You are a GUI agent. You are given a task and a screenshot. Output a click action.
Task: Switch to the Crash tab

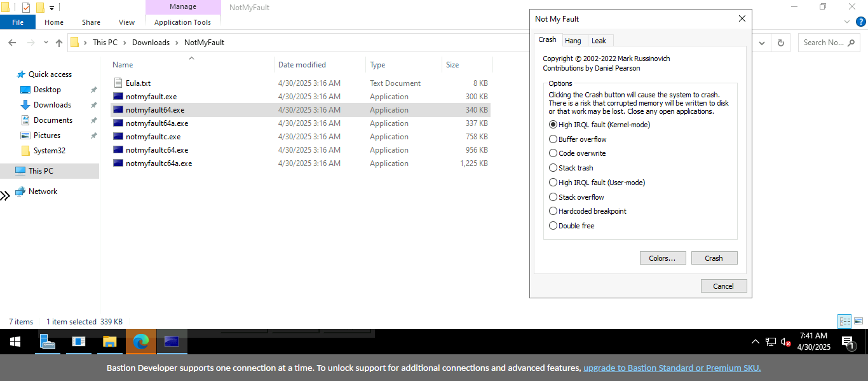(x=547, y=39)
